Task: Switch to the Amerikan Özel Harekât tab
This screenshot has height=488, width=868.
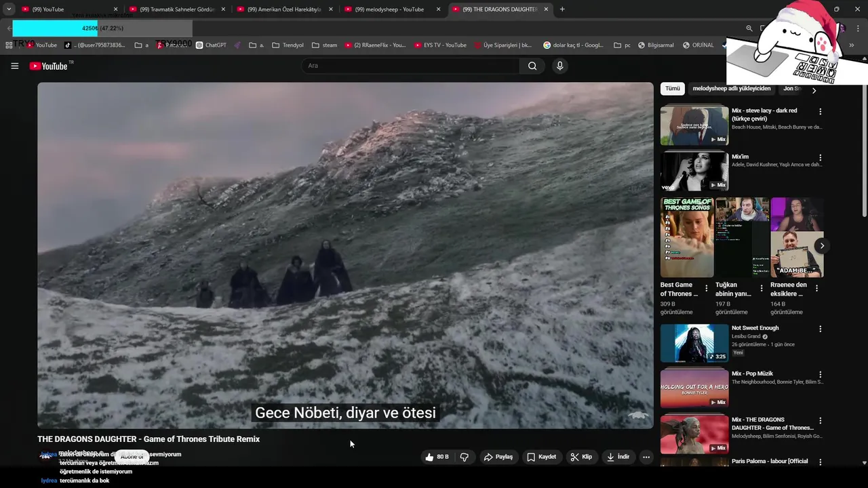Action: pos(283,9)
